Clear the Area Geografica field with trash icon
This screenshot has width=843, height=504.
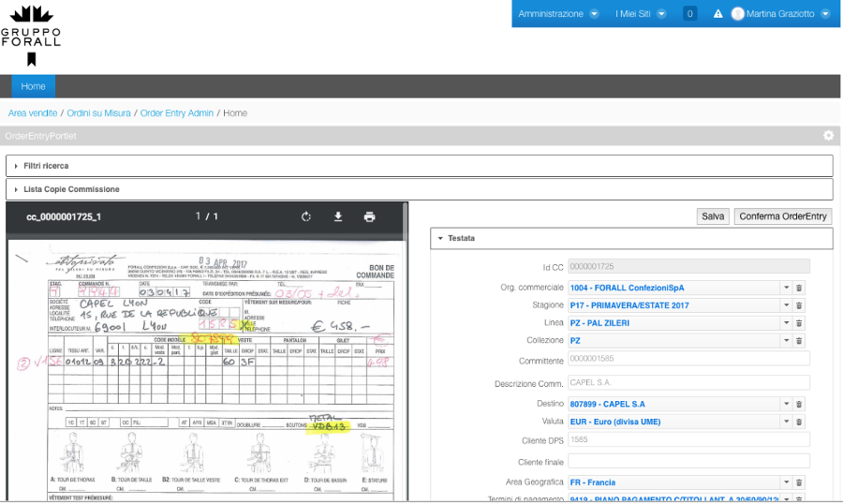click(x=799, y=482)
